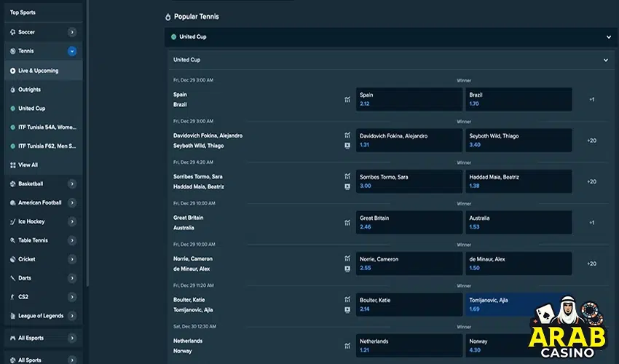Click the League of Legends icon

[x=12, y=316]
